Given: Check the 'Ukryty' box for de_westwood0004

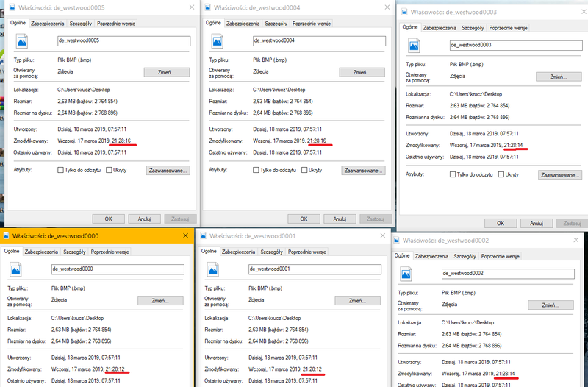Looking at the screenshot, I should pos(304,170).
